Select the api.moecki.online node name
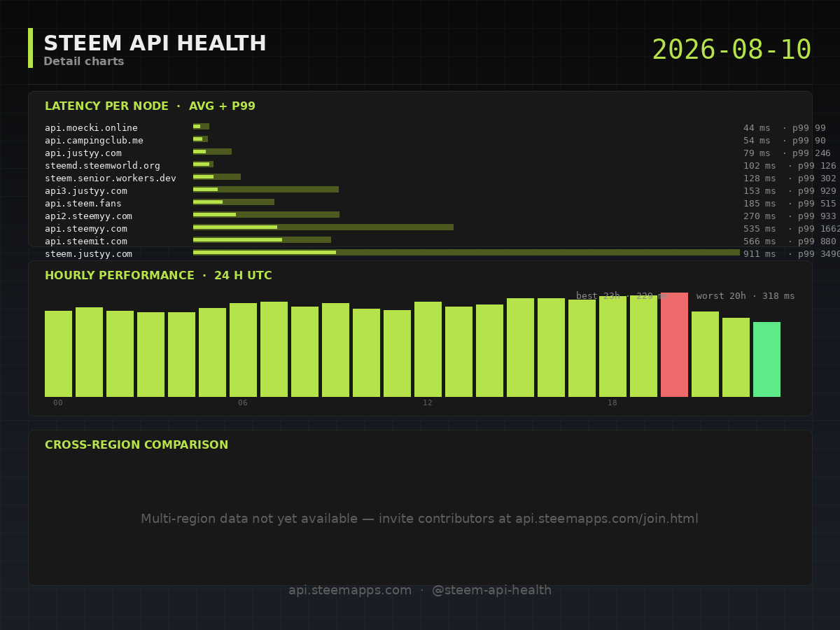840x630 pixels. point(91,128)
